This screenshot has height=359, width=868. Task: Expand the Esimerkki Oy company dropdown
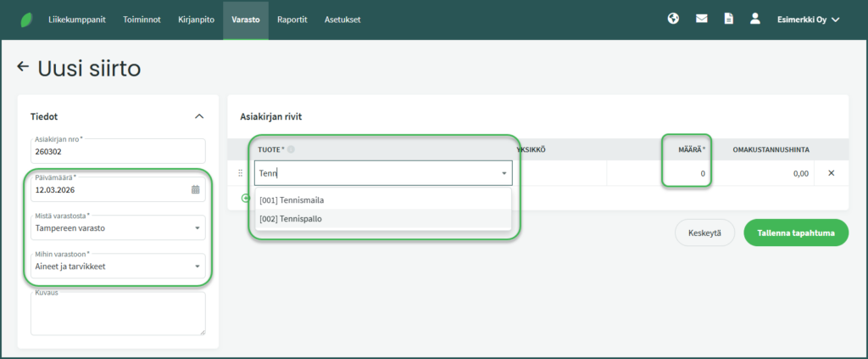coord(808,20)
